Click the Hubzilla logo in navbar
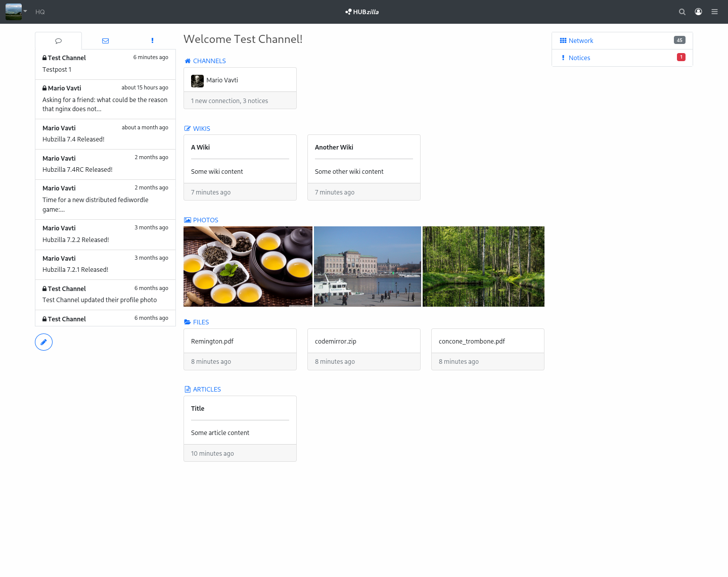The width and height of the screenshot is (728, 577). click(x=362, y=12)
